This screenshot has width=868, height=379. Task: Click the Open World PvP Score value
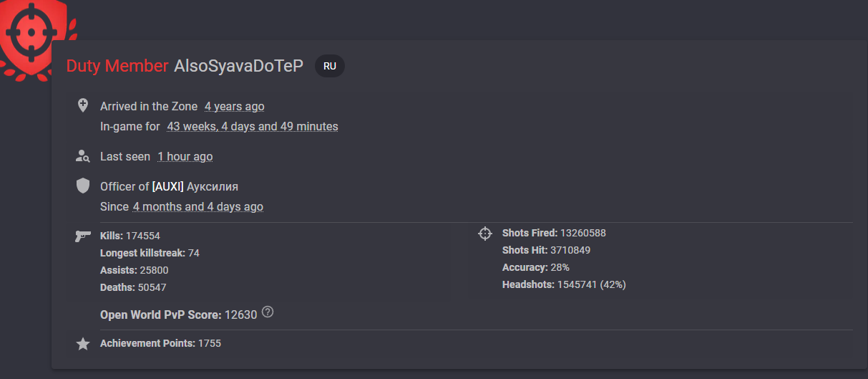[x=240, y=315]
